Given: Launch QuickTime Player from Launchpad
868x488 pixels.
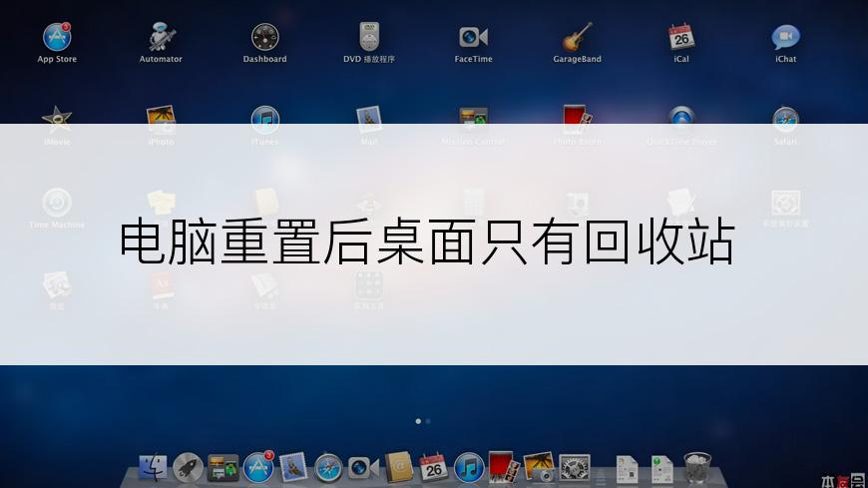Looking at the screenshot, I should tap(681, 119).
